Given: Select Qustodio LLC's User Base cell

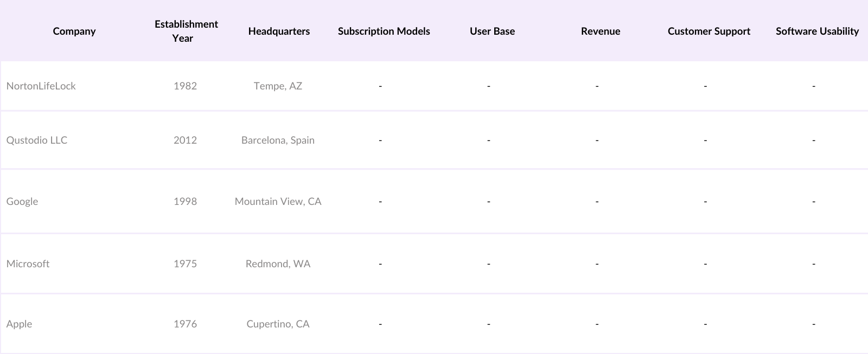Looking at the screenshot, I should coord(489,140).
